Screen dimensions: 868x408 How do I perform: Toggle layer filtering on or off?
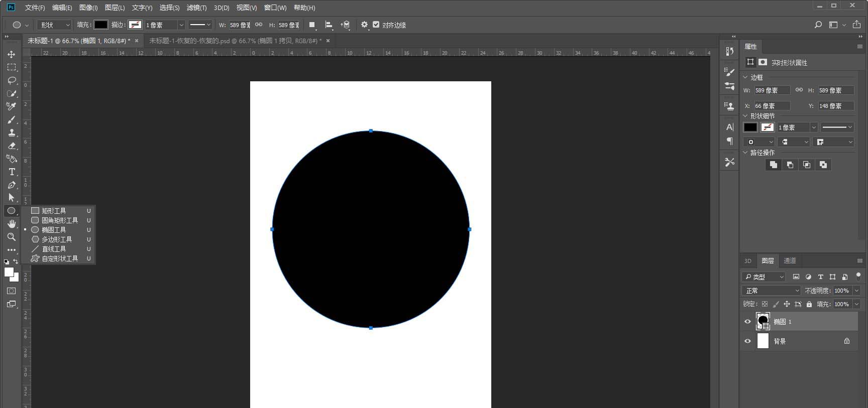coord(858,276)
